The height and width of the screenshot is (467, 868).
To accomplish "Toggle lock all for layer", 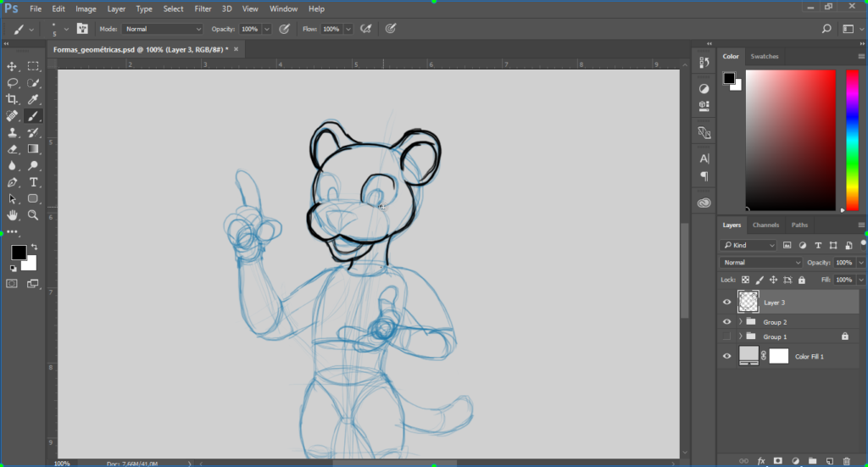I will 802,280.
